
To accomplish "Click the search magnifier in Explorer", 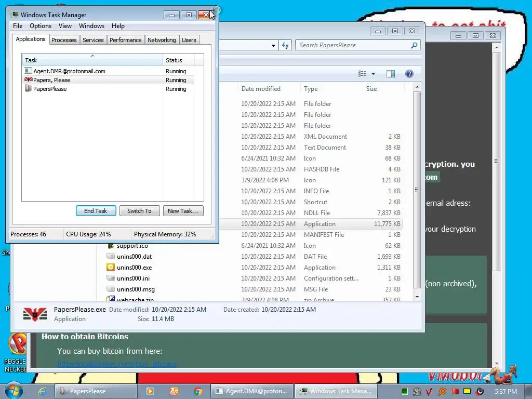I will point(414,45).
